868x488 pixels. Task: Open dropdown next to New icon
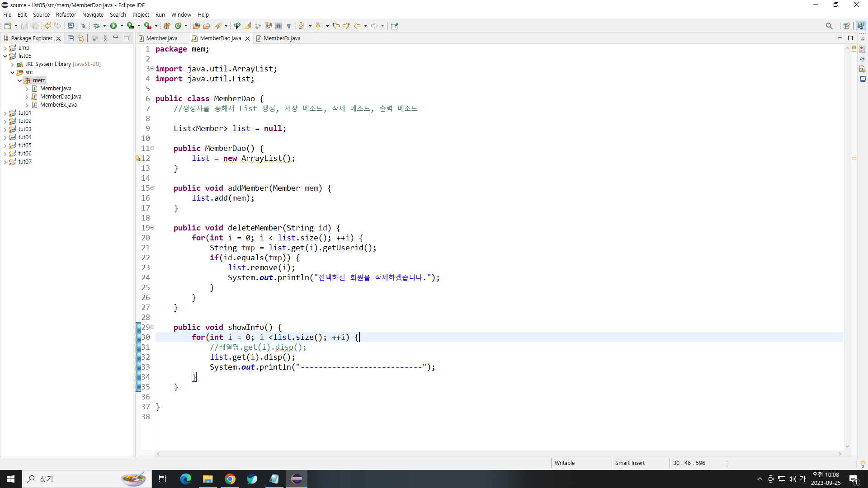pyautogui.click(x=16, y=26)
